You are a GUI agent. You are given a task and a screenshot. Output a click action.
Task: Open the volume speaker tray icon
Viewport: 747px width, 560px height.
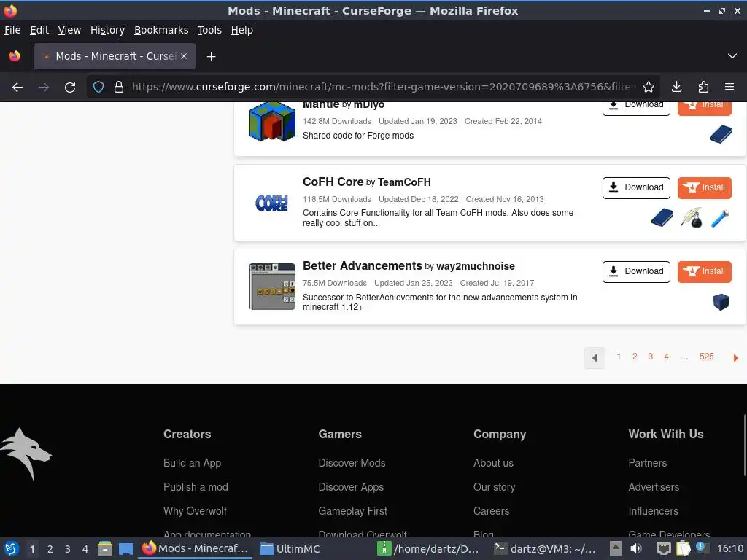(636, 548)
